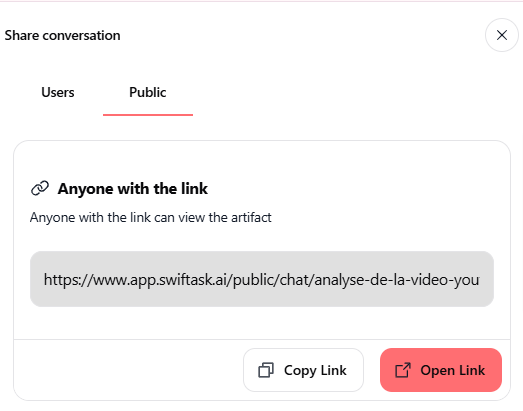
Task: Dismiss the dialog with the X icon
Action: point(502,35)
